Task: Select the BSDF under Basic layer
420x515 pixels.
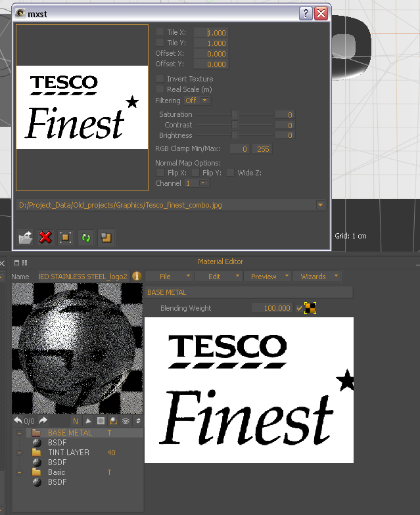Action: point(37,482)
